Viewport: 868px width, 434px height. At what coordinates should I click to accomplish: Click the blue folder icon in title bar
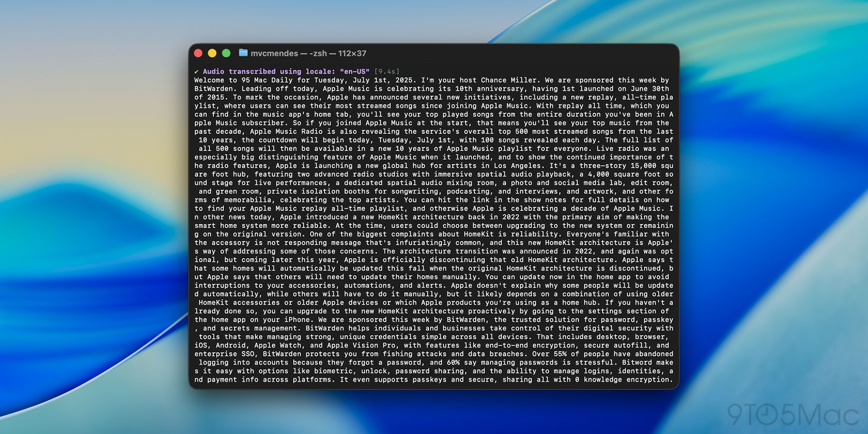[243, 53]
